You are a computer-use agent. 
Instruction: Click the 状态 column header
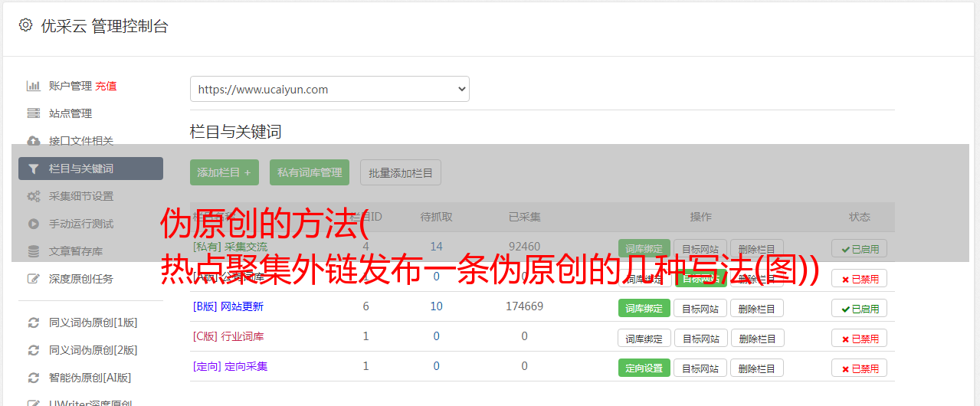click(x=860, y=217)
